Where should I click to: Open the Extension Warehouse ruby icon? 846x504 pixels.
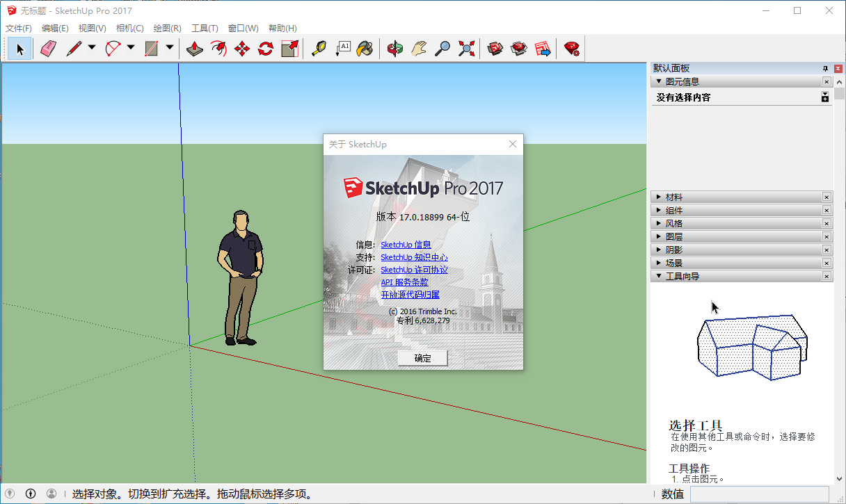pos(572,49)
